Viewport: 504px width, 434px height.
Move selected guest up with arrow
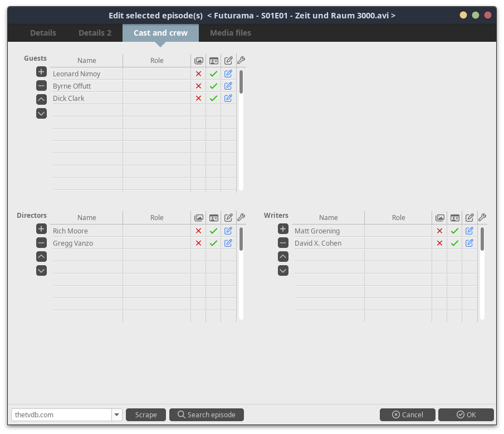tap(41, 100)
